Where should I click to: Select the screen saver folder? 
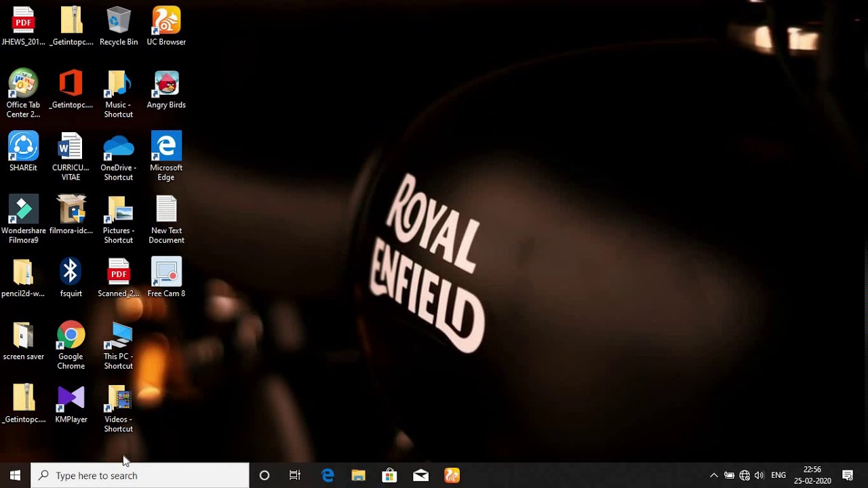24,341
